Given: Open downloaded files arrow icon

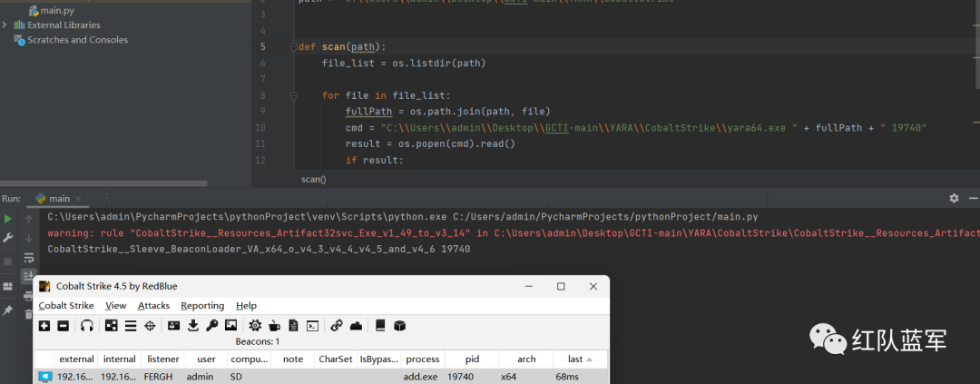Looking at the screenshot, I should (193, 325).
